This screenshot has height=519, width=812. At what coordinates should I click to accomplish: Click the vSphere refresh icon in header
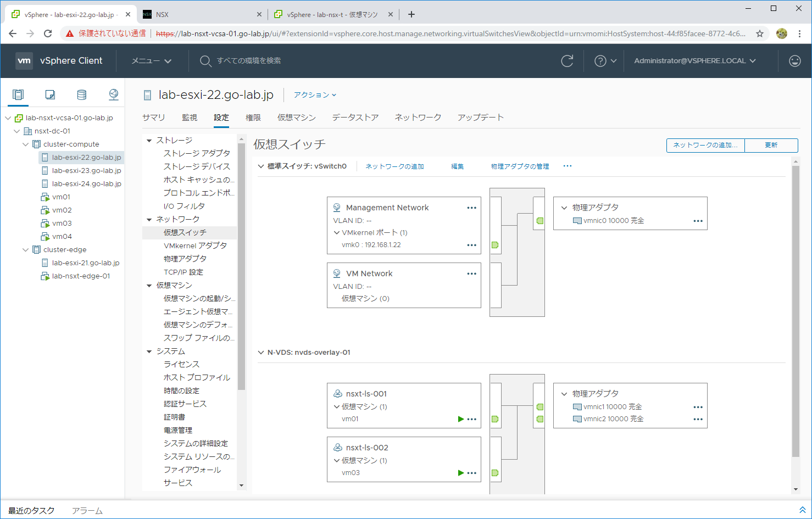(567, 61)
